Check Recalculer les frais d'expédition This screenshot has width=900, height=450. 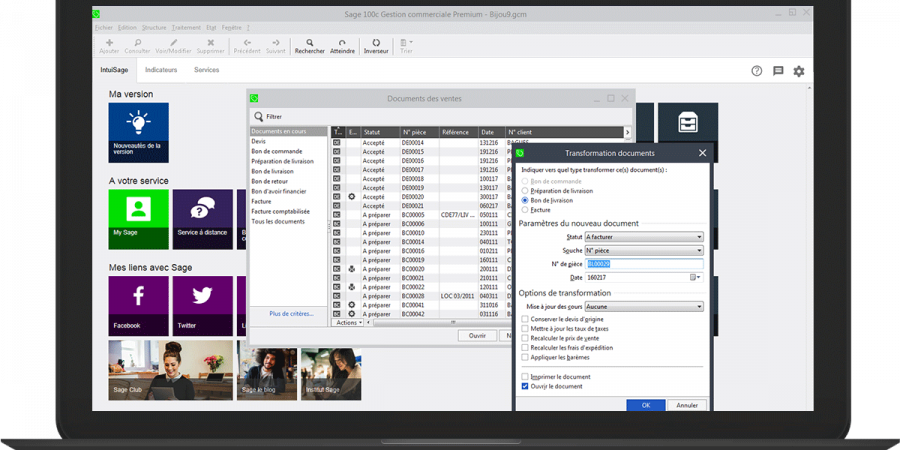point(525,348)
